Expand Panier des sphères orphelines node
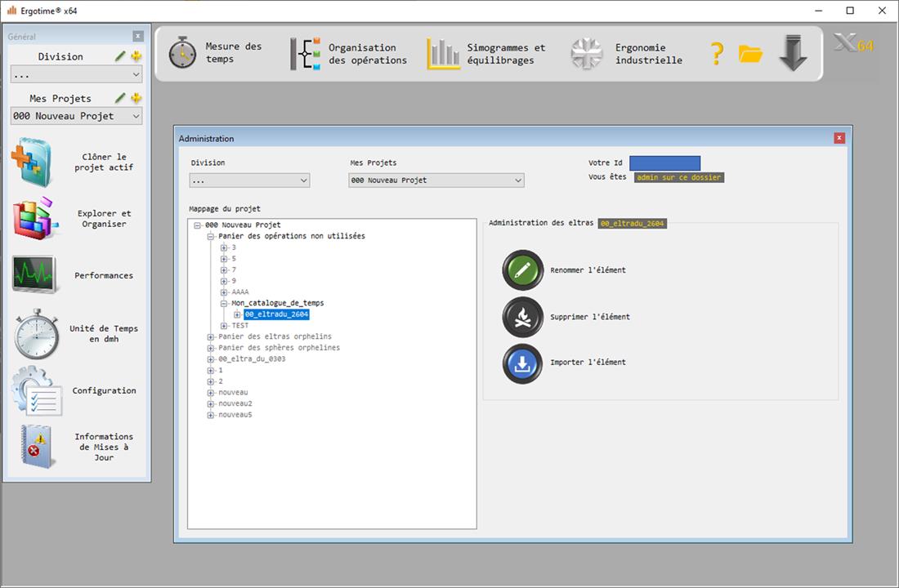Image resolution: width=899 pixels, height=588 pixels. coord(210,348)
